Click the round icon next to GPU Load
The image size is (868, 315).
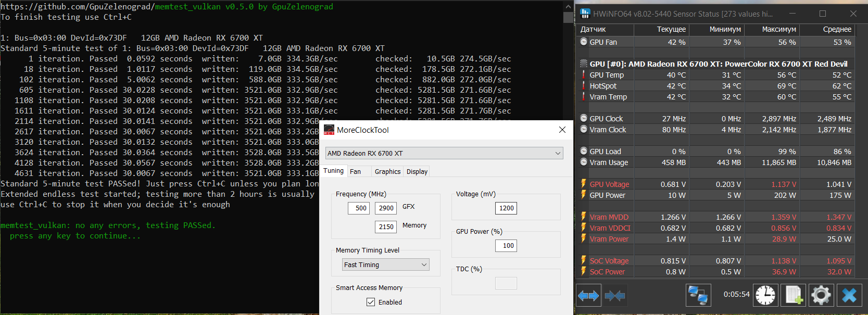click(x=584, y=151)
